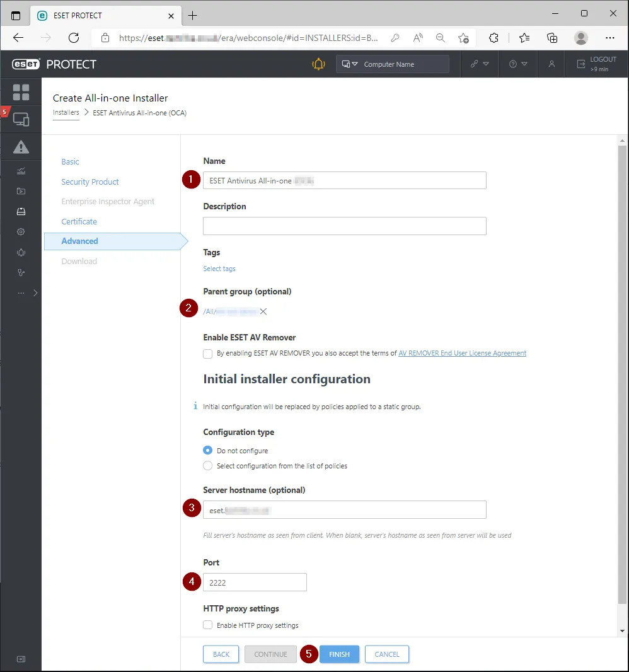Expand the sidebar's More submenu arrow
The width and height of the screenshot is (629, 672).
pos(35,293)
